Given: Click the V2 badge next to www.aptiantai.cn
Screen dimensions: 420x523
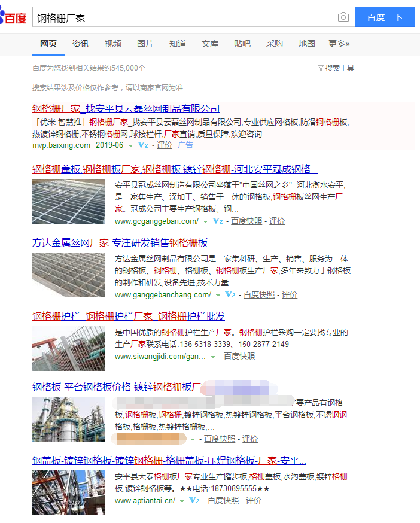Looking at the screenshot, I should click(194, 501).
